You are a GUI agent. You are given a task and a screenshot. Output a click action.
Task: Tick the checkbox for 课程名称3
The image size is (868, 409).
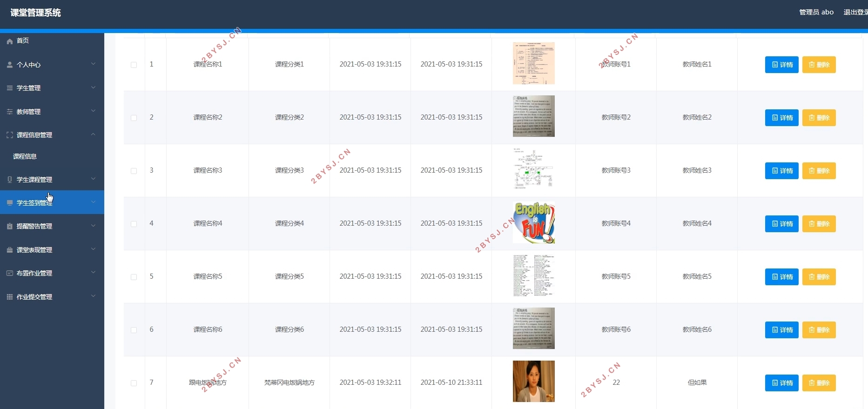(134, 171)
